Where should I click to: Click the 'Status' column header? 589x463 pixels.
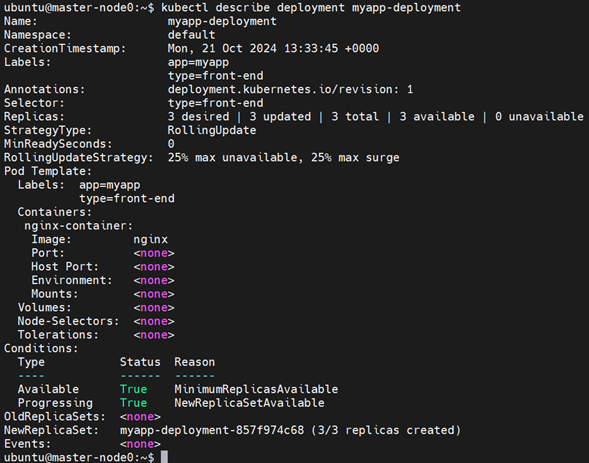140,362
